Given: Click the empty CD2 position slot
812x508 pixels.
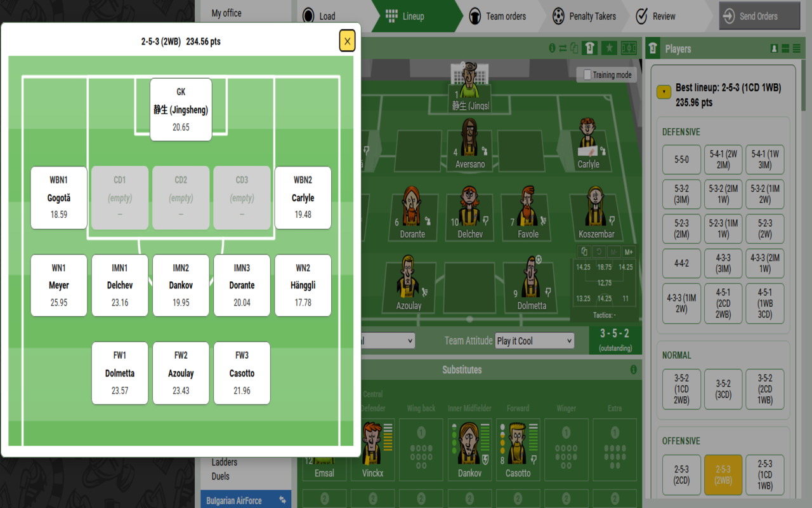Looking at the screenshot, I should click(x=181, y=197).
